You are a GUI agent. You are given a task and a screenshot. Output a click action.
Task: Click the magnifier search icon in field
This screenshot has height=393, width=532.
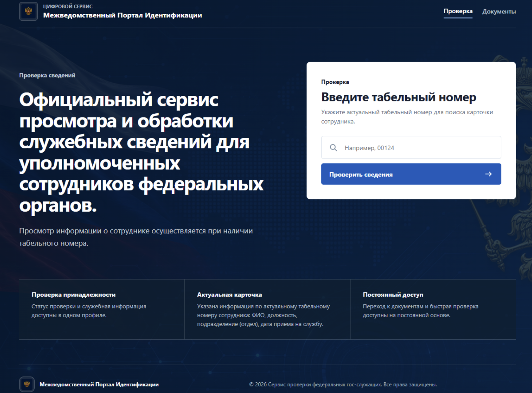coord(333,148)
